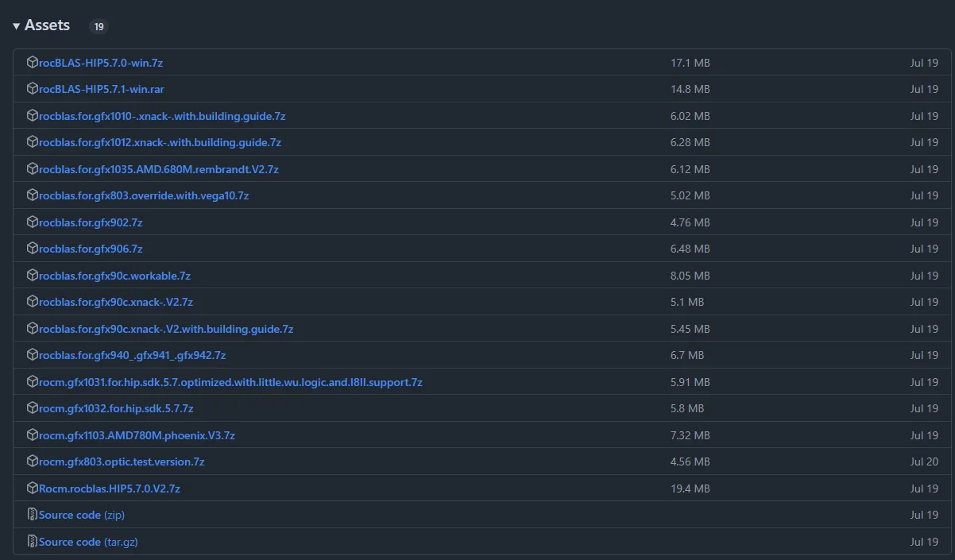Download rocblas.for.gfx90c.xnack-.V2.7z
This screenshot has width=955, height=560.
[116, 302]
